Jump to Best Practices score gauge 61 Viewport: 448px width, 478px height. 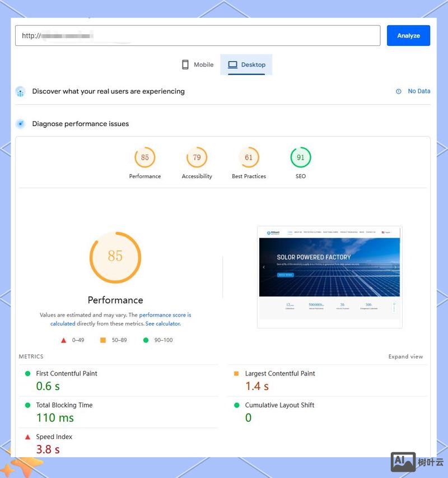point(249,157)
